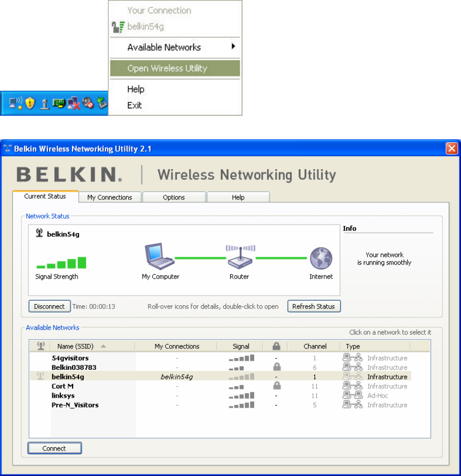Click channel 6 on the Belkin038783 row

[x=315, y=367]
